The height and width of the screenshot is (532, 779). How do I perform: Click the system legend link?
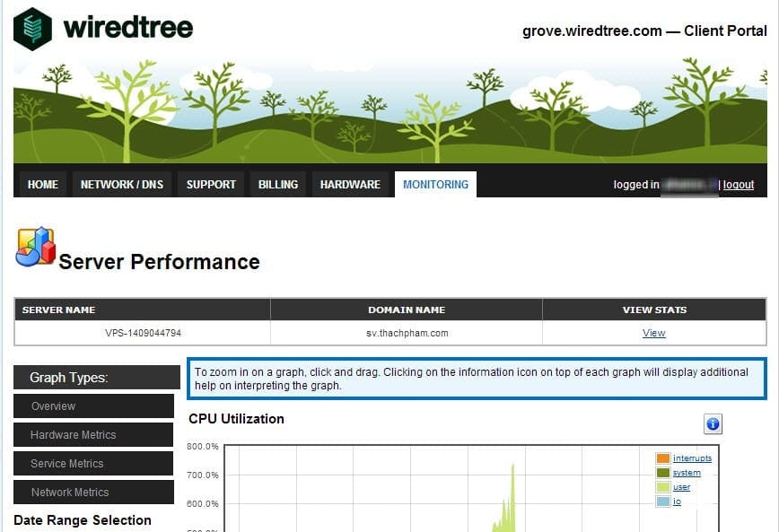click(x=687, y=473)
